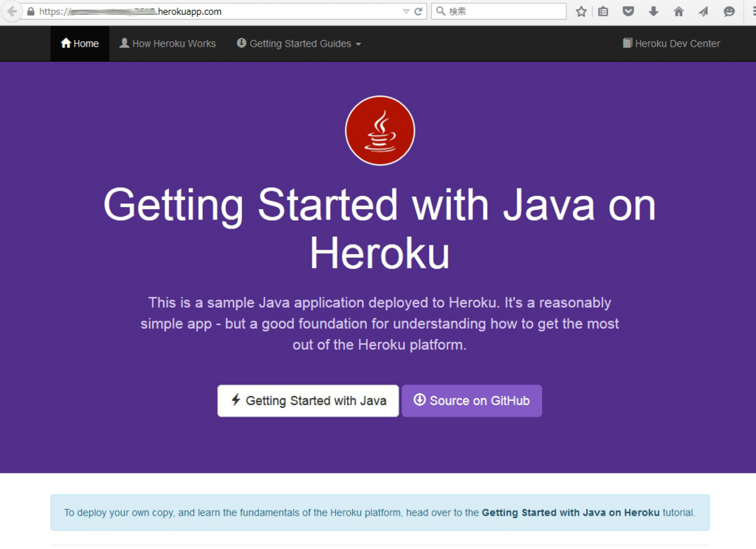
Task: Click the paragraph starting "This is a sample Java application"
Action: tap(379, 323)
